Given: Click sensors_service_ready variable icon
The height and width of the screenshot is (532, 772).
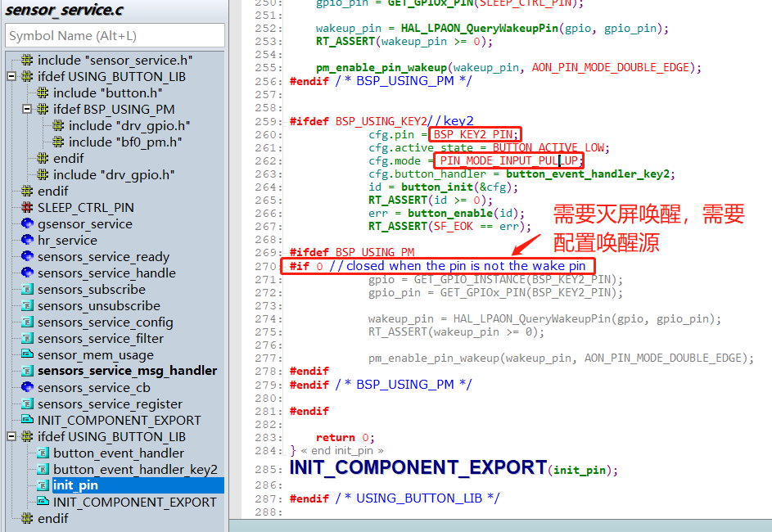Looking at the screenshot, I should click(x=28, y=256).
